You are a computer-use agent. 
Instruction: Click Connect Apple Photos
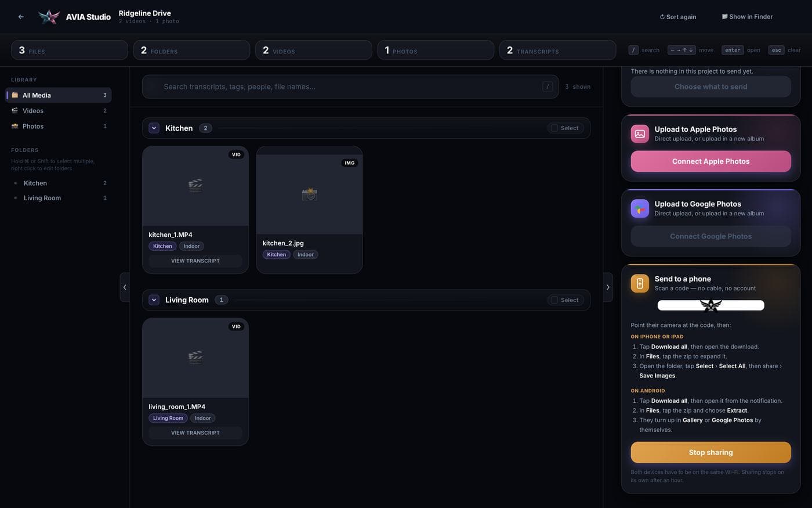[x=710, y=161]
